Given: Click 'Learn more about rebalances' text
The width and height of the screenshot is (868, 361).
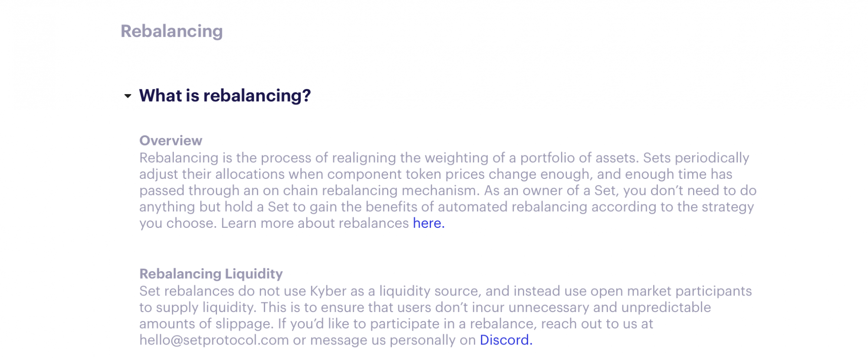Looking at the screenshot, I should coord(315,223).
